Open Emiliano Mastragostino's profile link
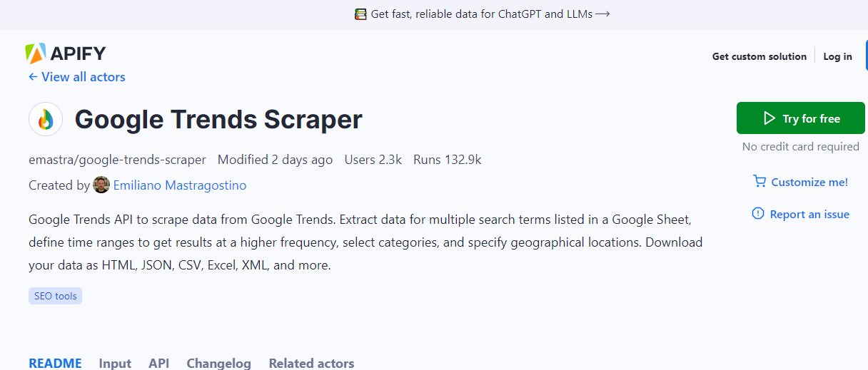The height and width of the screenshot is (370, 868). [180, 185]
